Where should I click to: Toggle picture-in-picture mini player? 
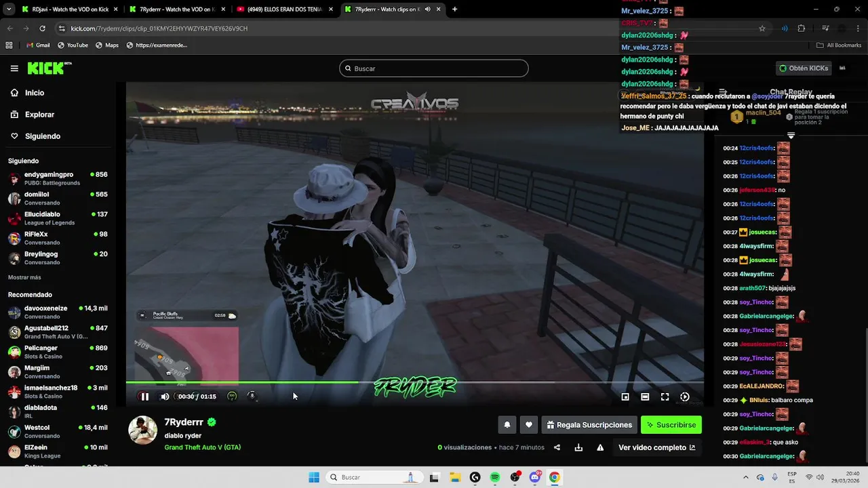pyautogui.click(x=625, y=397)
